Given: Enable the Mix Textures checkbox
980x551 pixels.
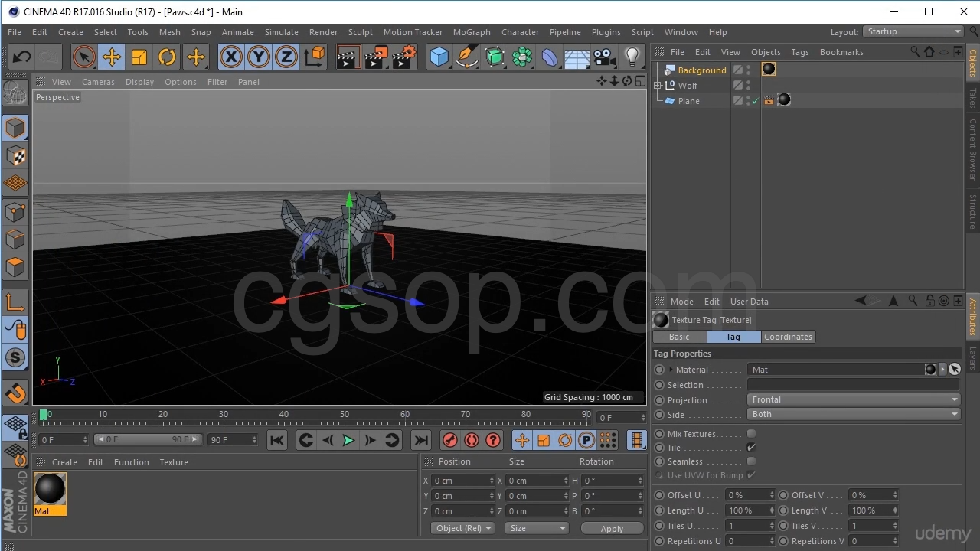Looking at the screenshot, I should point(751,434).
